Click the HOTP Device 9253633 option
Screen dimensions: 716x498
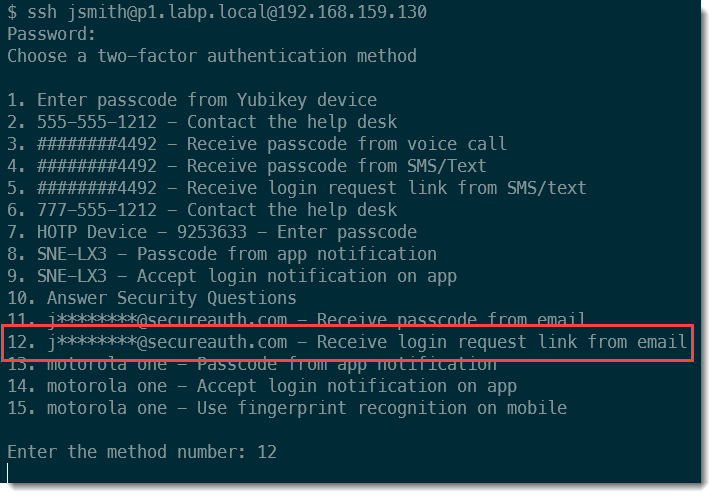212,232
